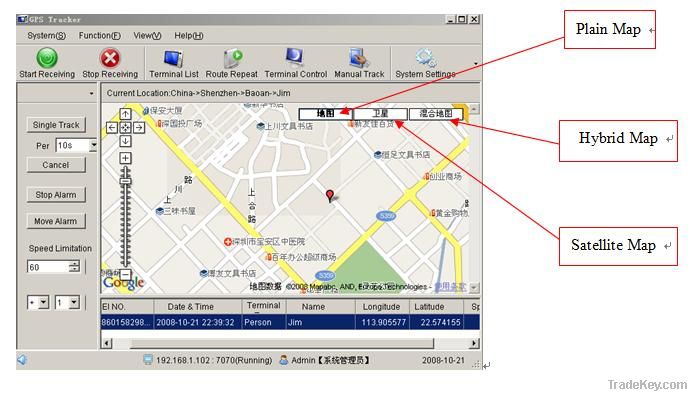Zoom out with the map minus button
Viewport: 690px width, 394px height.
(125, 274)
